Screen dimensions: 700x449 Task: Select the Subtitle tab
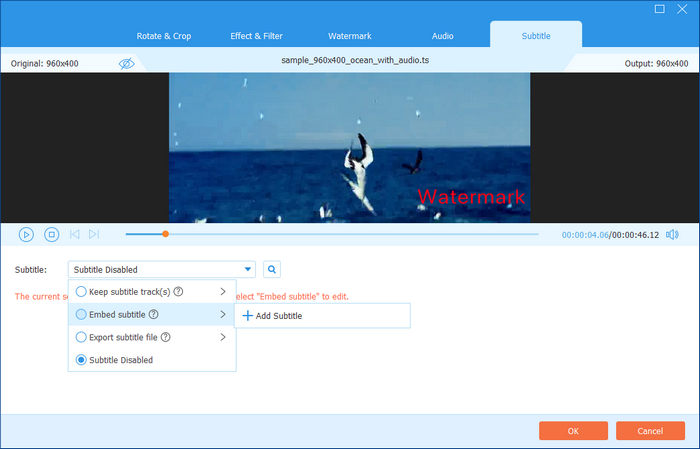(x=536, y=36)
